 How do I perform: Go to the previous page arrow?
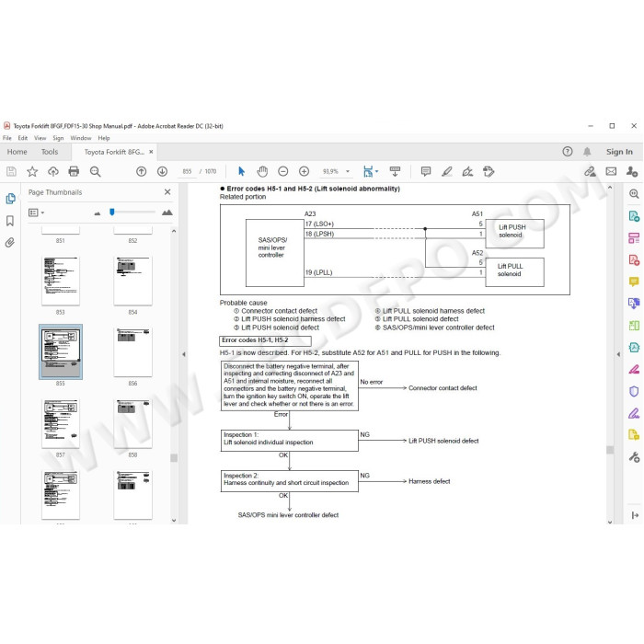(x=142, y=171)
